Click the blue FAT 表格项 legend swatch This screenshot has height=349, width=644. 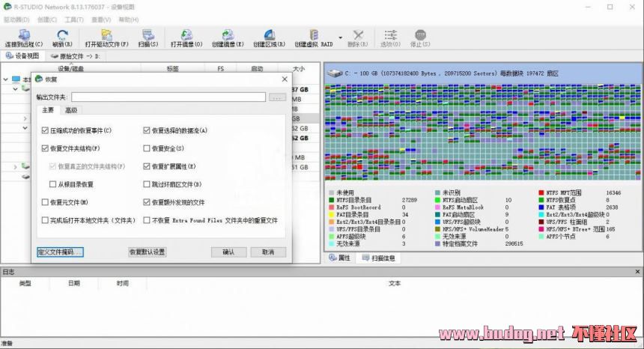coord(541,207)
